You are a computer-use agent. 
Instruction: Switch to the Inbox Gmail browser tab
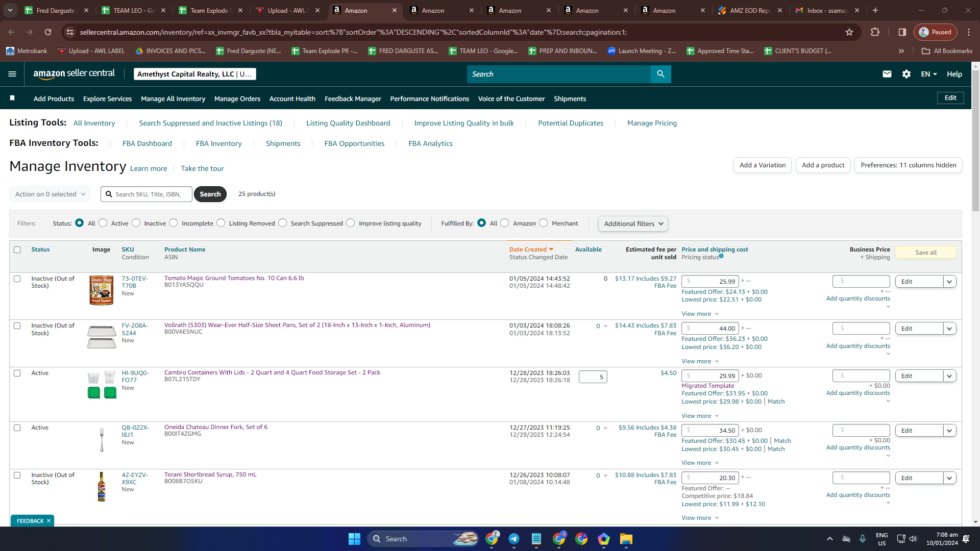[x=827, y=10]
